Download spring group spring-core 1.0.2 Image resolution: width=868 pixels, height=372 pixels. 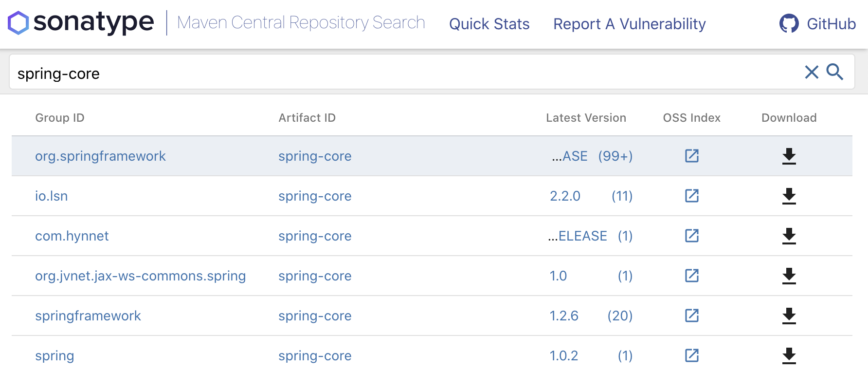(x=789, y=356)
